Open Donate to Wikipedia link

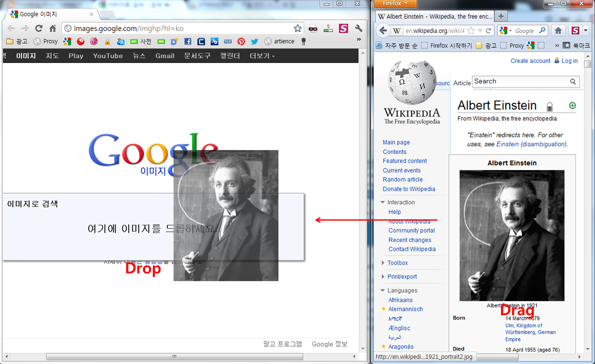click(409, 189)
